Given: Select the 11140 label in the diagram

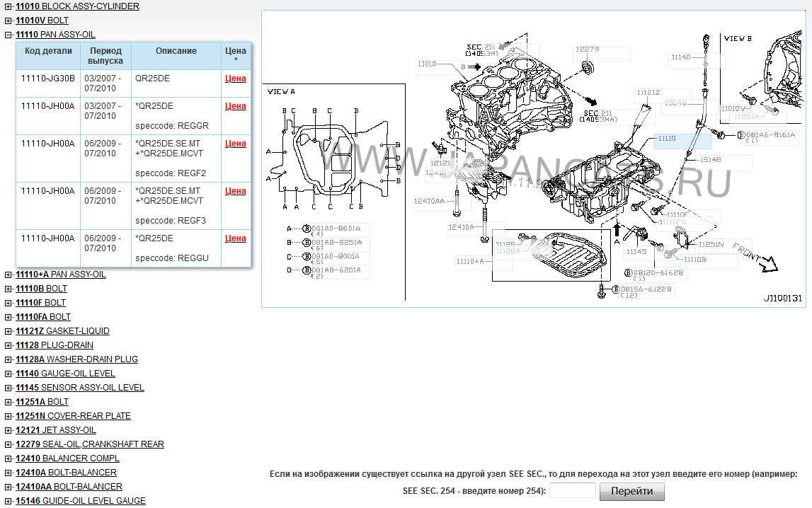Looking at the screenshot, I should (680, 57).
